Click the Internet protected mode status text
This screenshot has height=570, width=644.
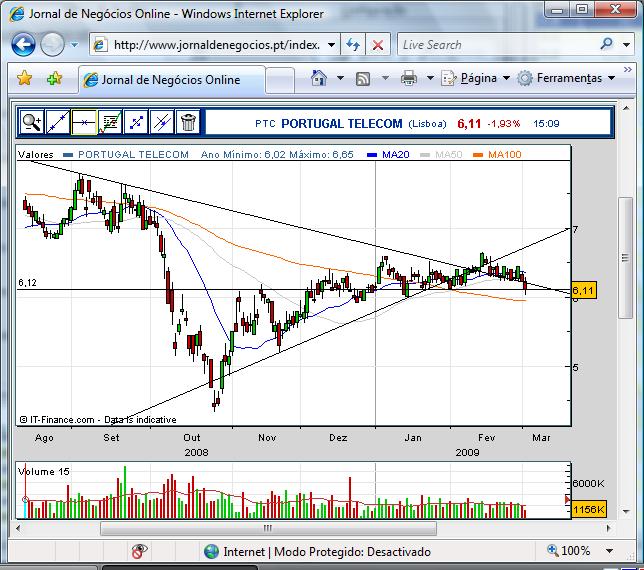pos(327,552)
